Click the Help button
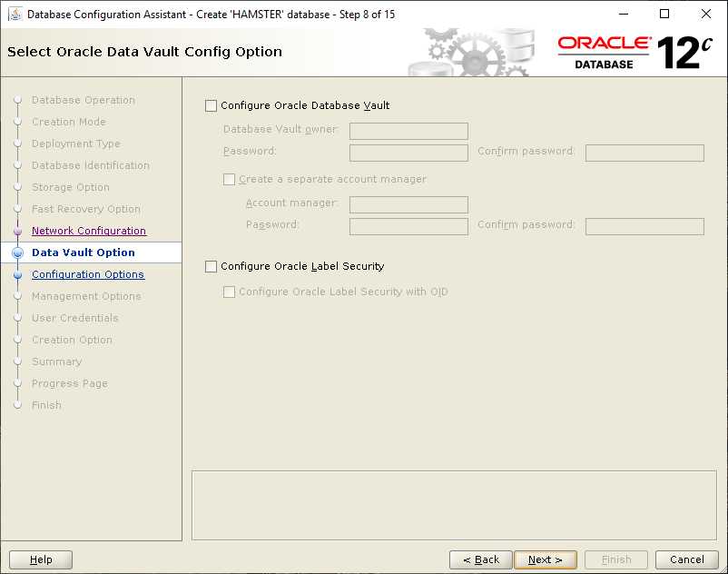The image size is (728, 574). (x=41, y=559)
